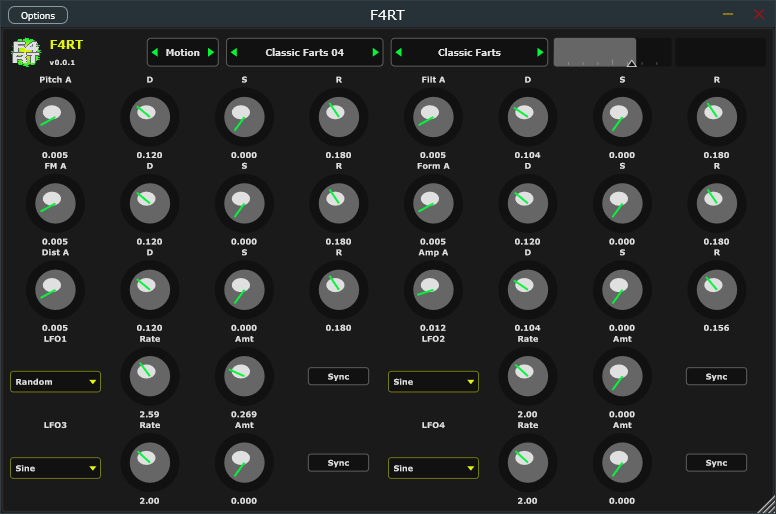This screenshot has width=776, height=514.
Task: Open LFO4 waveform dropdown showing Sine
Action: [433, 468]
